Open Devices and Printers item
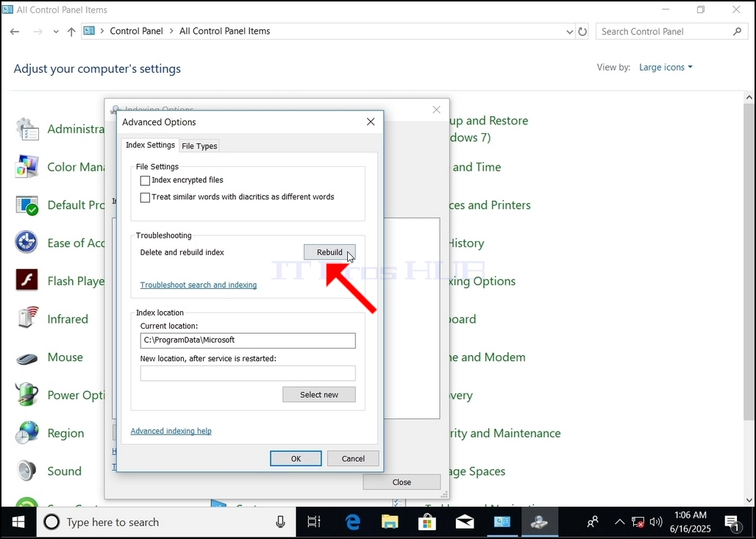Screen dimensions: 756x539 [x=490, y=205]
